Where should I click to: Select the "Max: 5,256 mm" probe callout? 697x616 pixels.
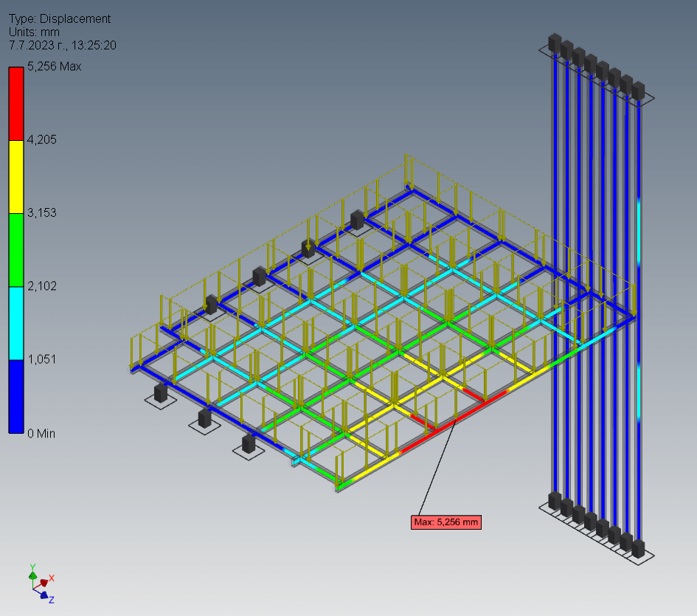(446, 522)
